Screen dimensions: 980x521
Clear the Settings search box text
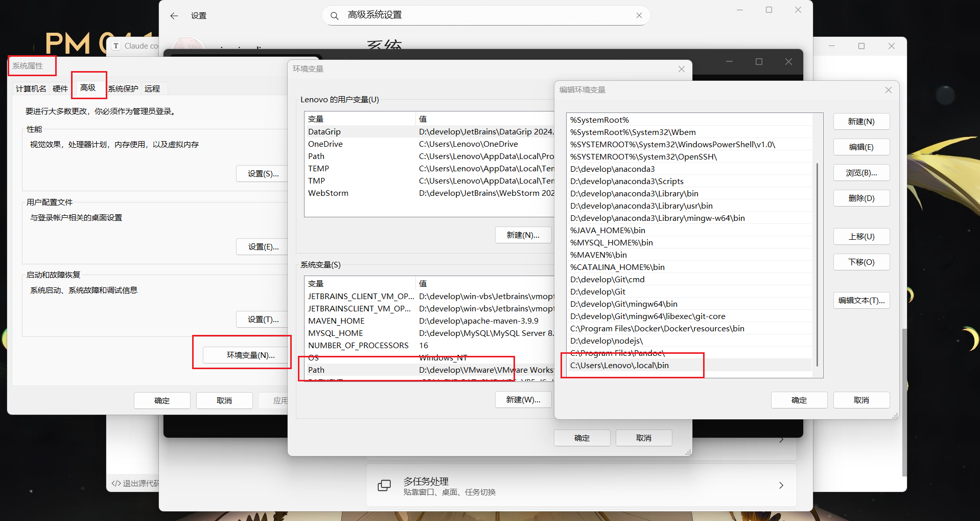click(639, 15)
